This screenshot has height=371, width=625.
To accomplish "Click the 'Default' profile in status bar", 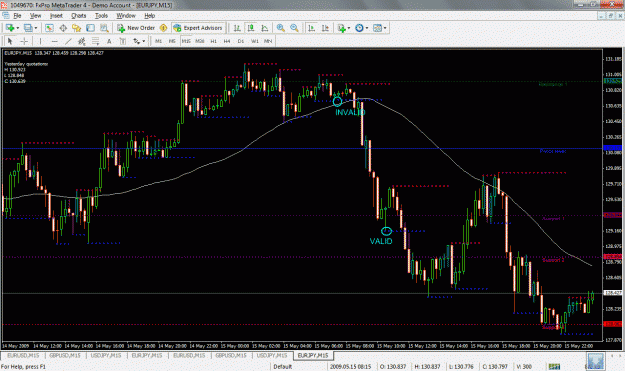I will [x=283, y=366].
